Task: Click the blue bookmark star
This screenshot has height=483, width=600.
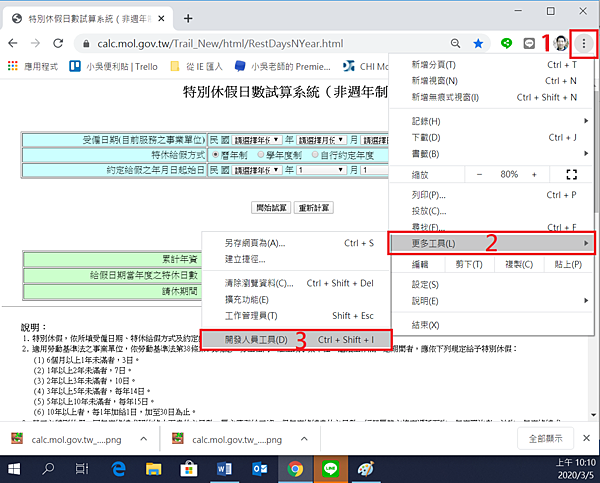Action: click(478, 43)
